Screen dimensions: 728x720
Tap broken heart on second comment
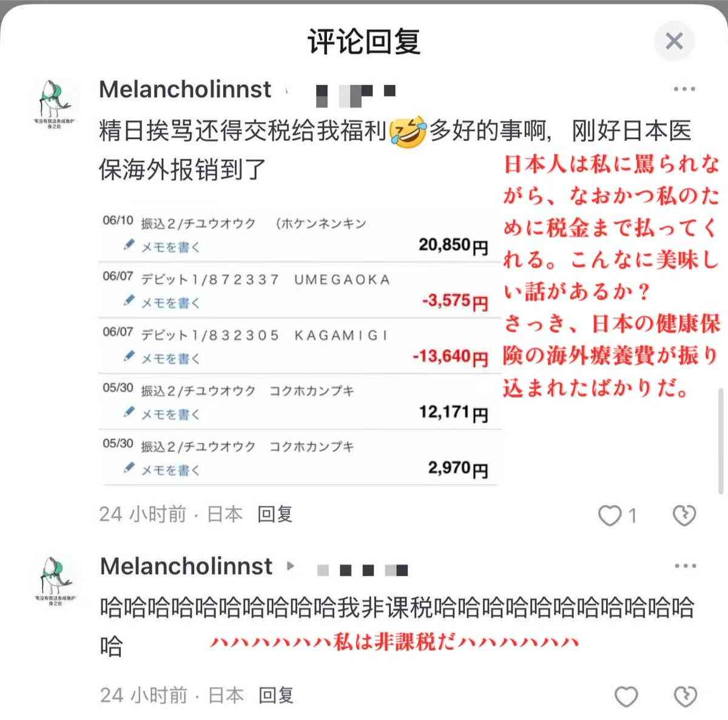[685, 696]
